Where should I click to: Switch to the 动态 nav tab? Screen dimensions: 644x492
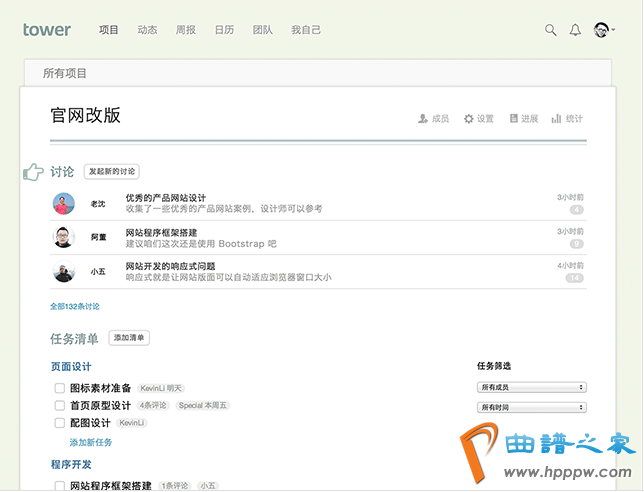[147, 30]
